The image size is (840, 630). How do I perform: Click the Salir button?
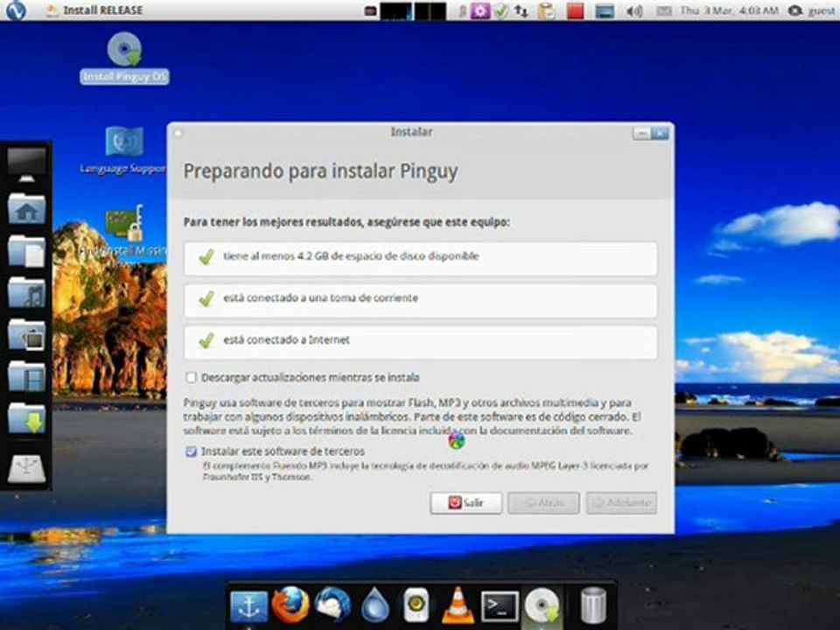[466, 502]
